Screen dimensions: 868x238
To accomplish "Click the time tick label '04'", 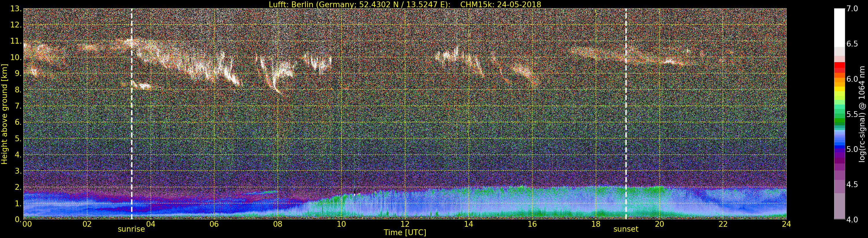I will pos(151,224).
